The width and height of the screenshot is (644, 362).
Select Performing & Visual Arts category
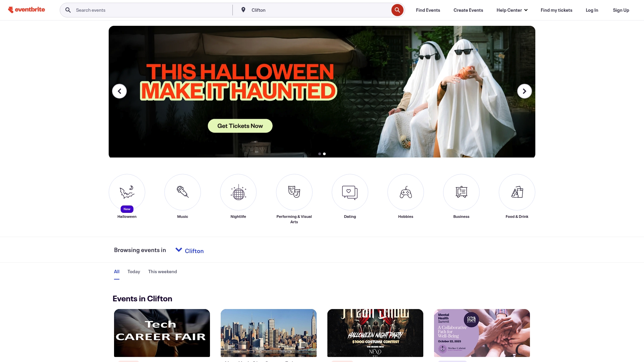pyautogui.click(x=294, y=192)
